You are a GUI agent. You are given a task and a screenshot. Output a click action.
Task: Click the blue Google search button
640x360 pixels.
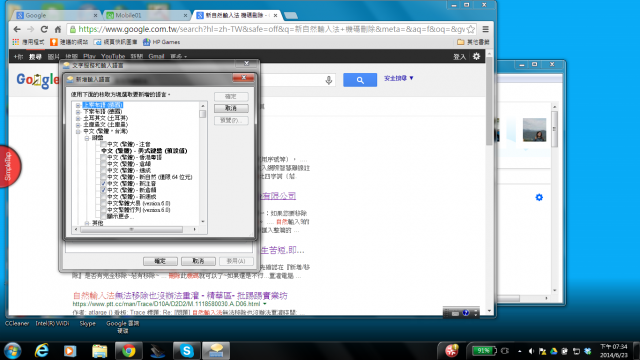[x=360, y=80]
